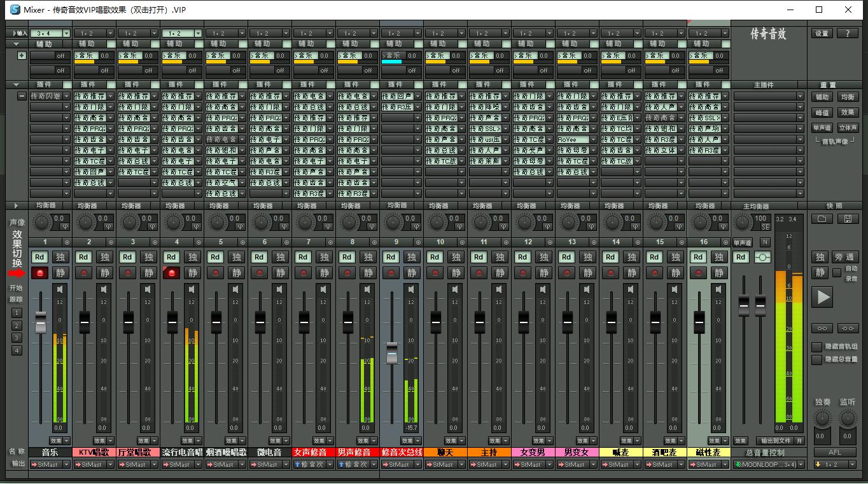Click the speaker icon on channel 9
Screen dimensions: 868x484
tap(412, 289)
